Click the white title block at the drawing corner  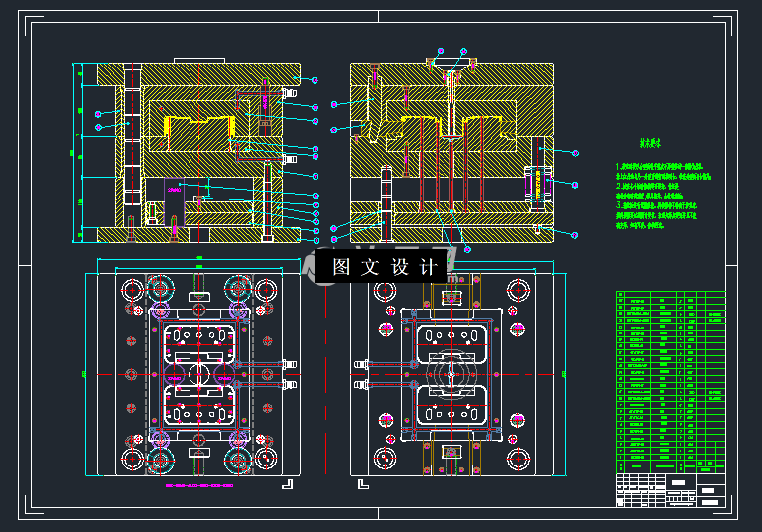click(x=671, y=490)
